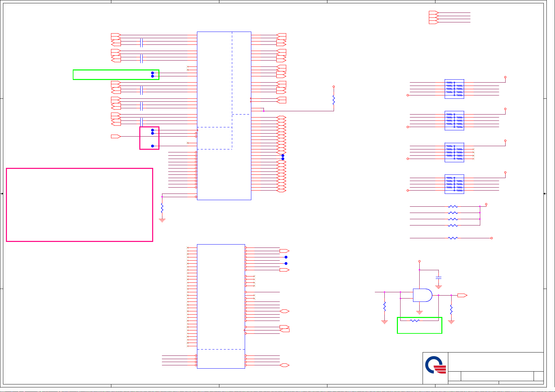Select the first resistor in the four-resistor group
The width and height of the screenshot is (555, 392).
coord(453,206)
